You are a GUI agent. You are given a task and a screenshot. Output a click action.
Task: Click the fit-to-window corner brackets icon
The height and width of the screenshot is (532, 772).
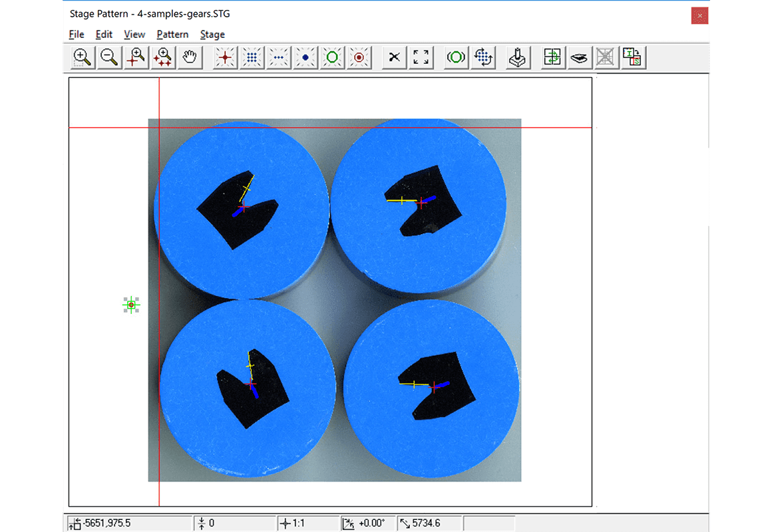click(x=421, y=58)
